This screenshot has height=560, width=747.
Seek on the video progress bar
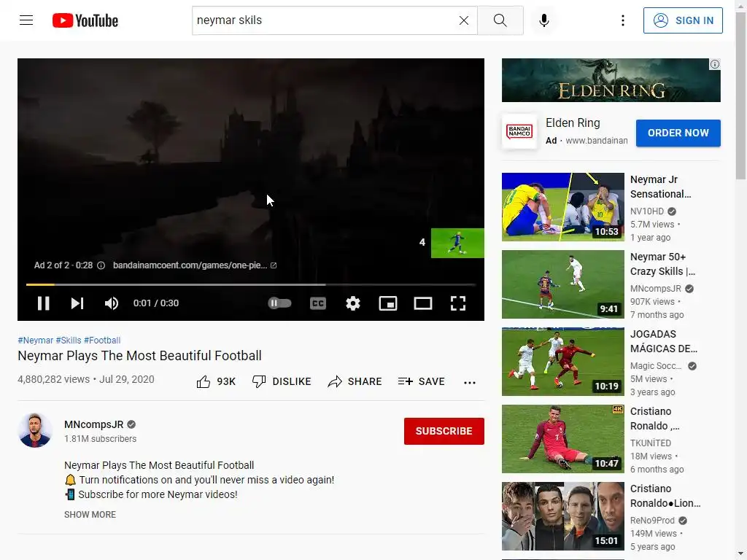pos(251,285)
